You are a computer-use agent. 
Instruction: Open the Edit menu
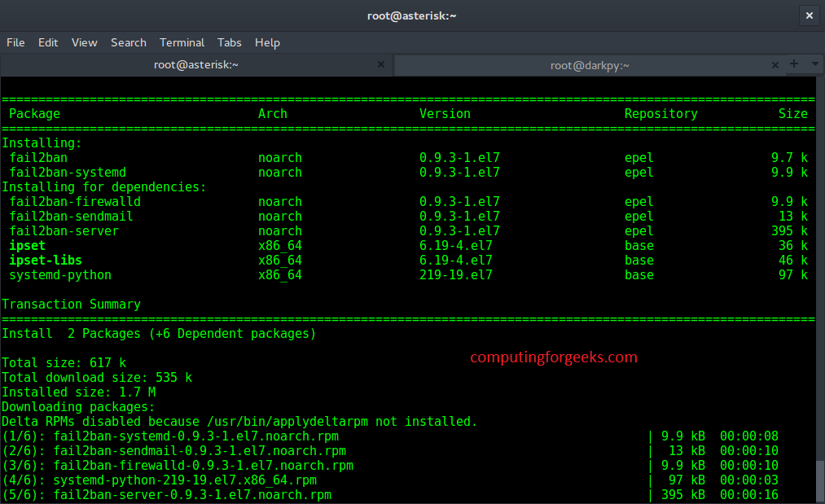coord(48,42)
